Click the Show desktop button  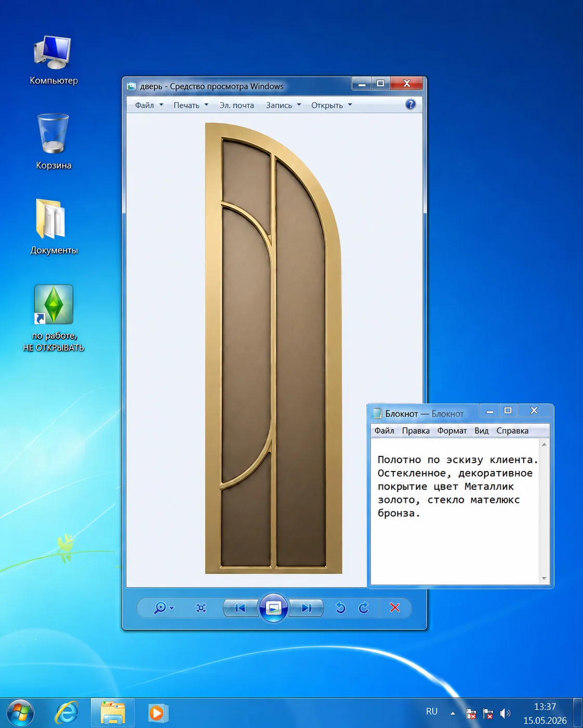pos(578,713)
